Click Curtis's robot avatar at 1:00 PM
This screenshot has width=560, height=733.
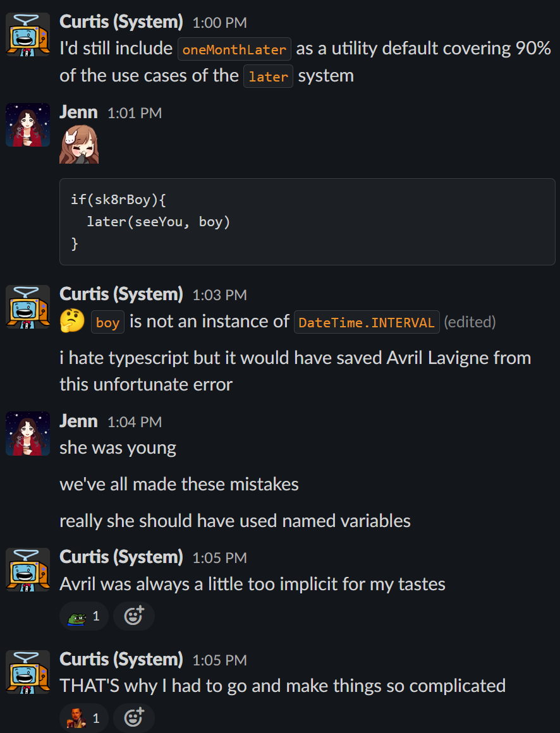pos(28,35)
